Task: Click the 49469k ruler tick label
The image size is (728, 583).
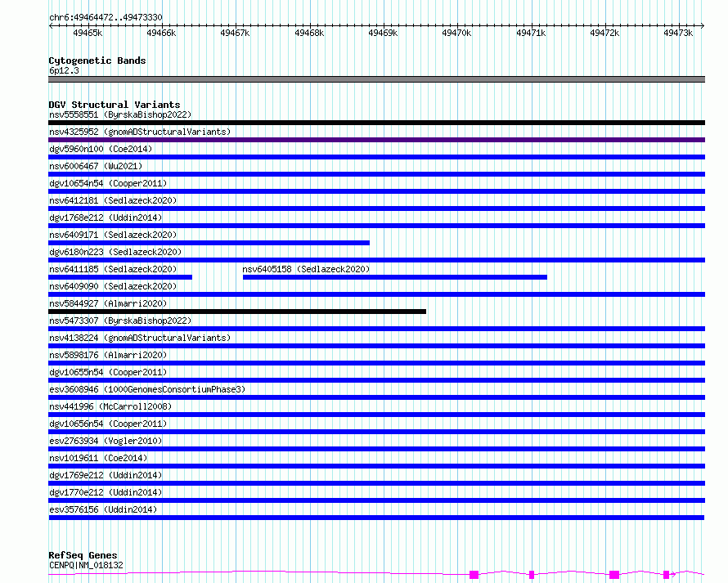Action: click(x=383, y=33)
